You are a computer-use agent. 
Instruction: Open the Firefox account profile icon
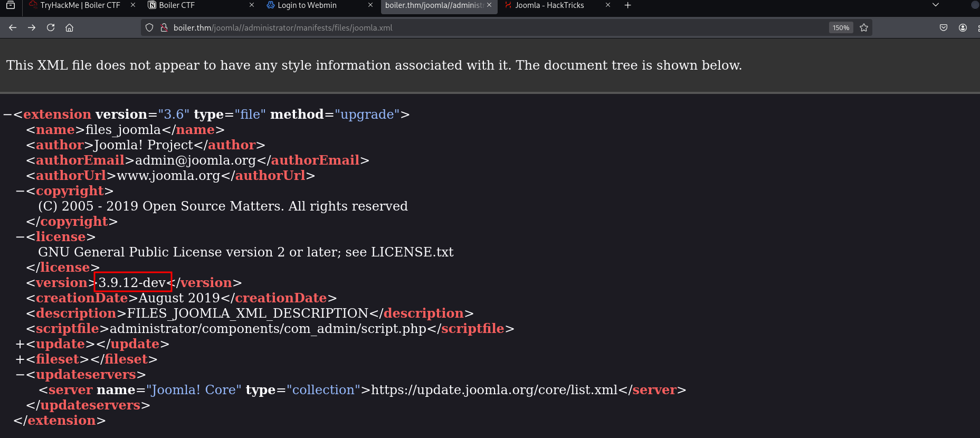pyautogui.click(x=963, y=27)
